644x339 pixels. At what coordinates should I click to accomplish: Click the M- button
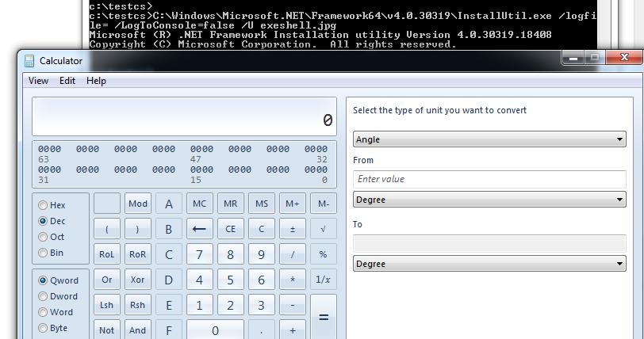pyautogui.click(x=324, y=204)
